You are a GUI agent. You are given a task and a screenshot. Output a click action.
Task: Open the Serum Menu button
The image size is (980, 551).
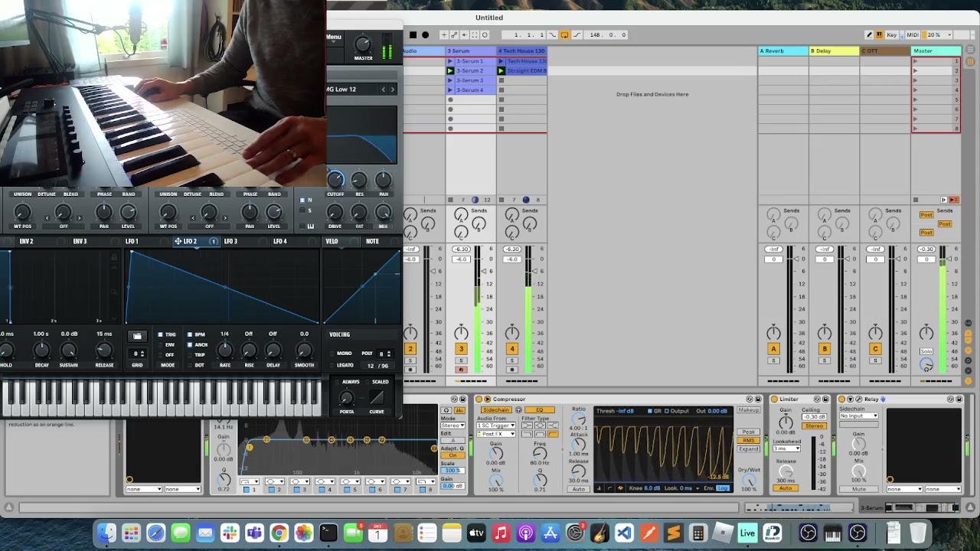(x=335, y=37)
